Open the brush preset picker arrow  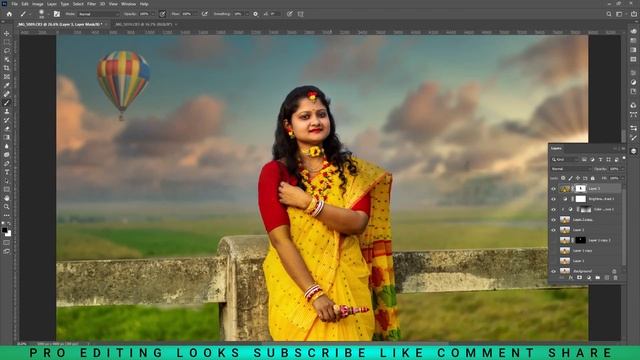tap(49, 14)
